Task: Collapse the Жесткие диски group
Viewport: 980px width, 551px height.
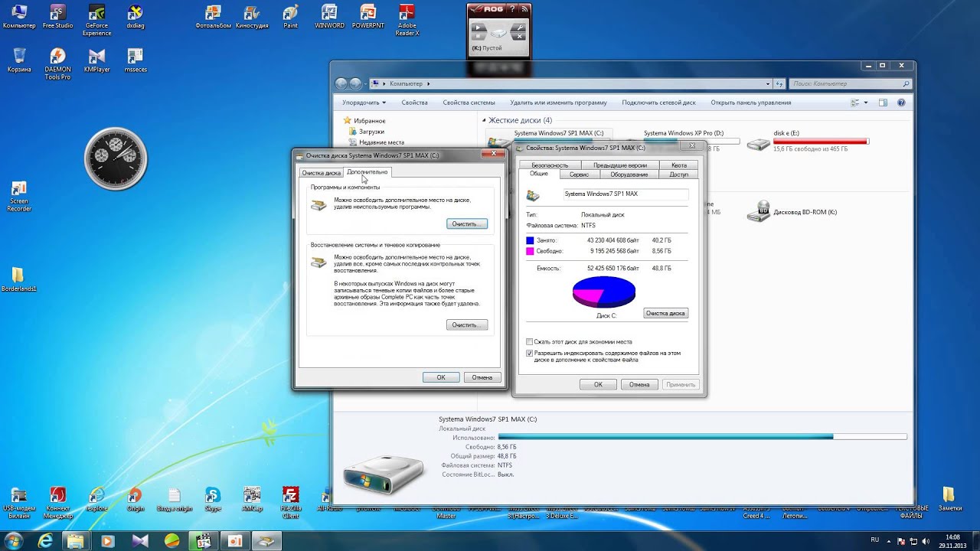Action: (485, 120)
